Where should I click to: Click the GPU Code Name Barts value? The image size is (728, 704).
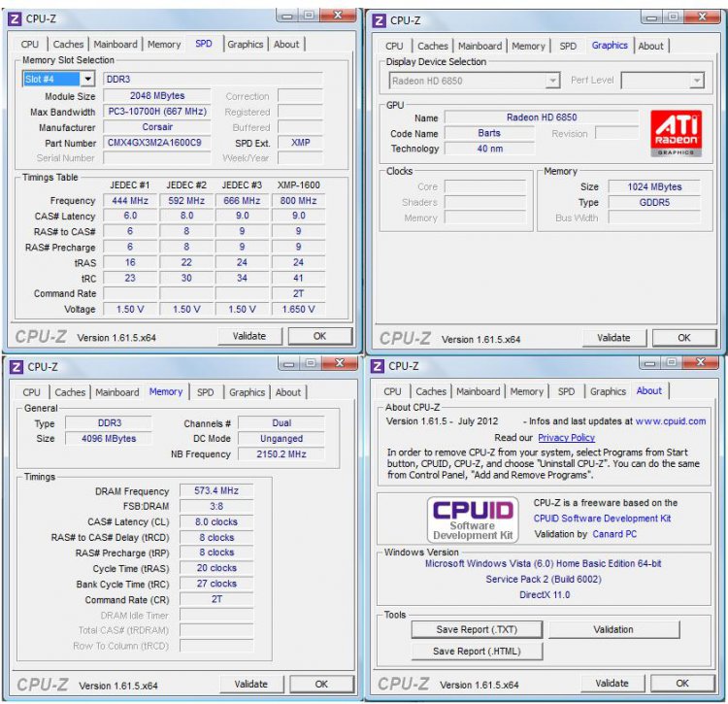489,133
